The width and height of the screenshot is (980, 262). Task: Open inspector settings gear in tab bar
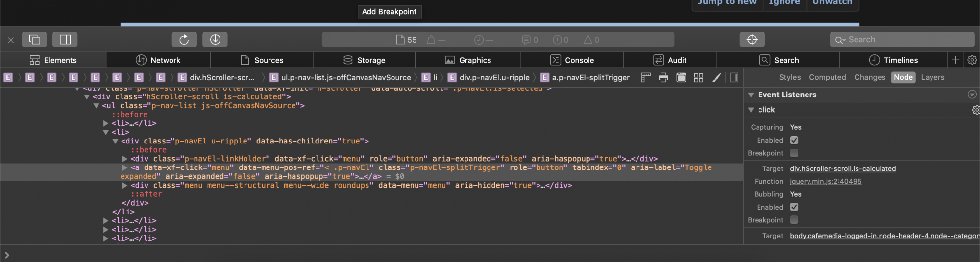pyautogui.click(x=972, y=60)
